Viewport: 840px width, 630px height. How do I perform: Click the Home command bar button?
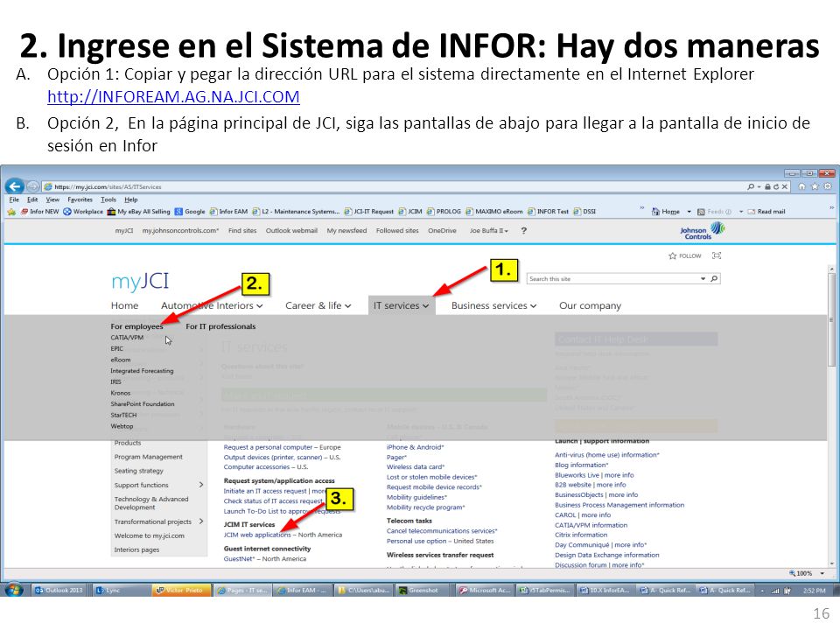tap(665, 212)
